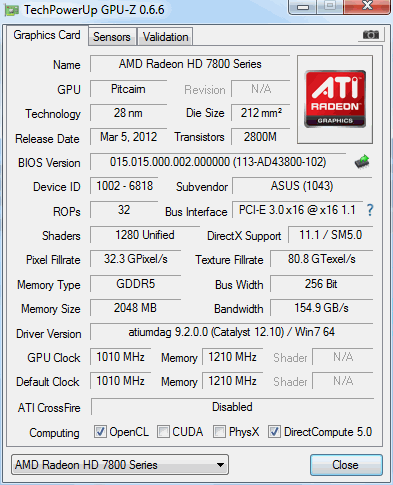Toggle the PhysX checkbox

click(x=219, y=431)
